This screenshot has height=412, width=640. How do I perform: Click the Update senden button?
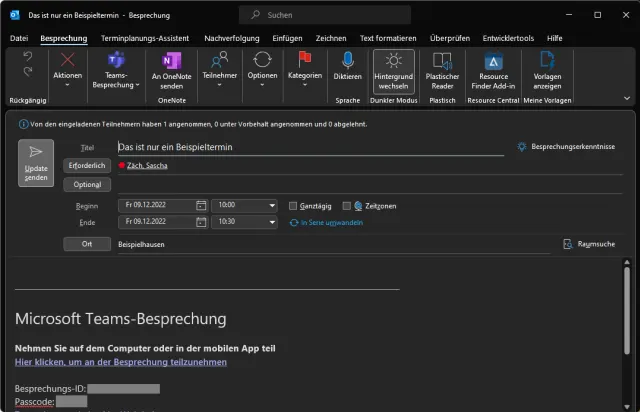[x=36, y=164]
